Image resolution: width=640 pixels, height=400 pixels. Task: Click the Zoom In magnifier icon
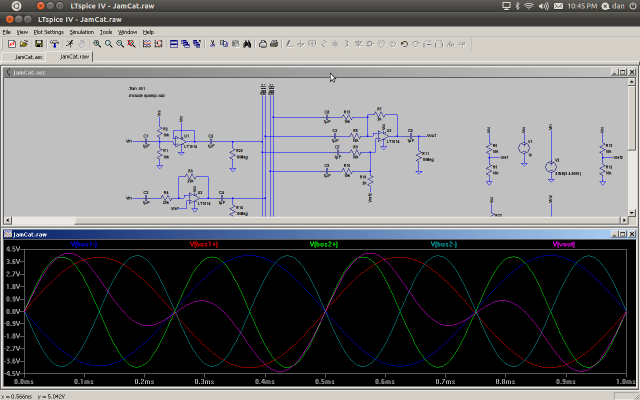click(x=97, y=44)
